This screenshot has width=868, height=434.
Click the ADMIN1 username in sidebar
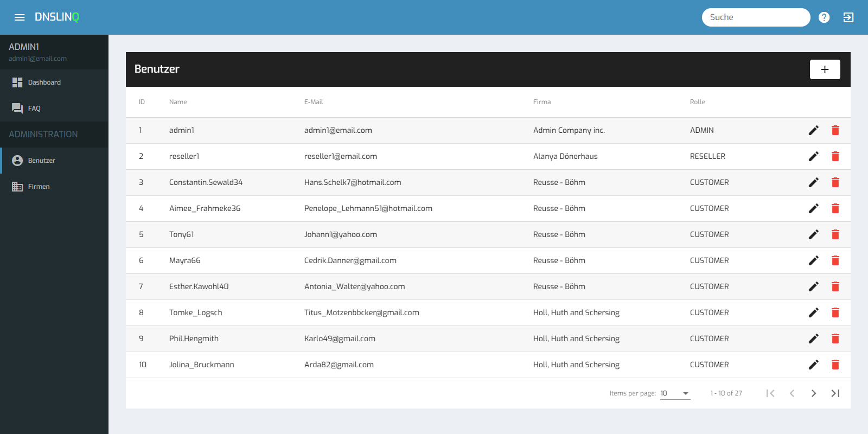pyautogui.click(x=24, y=47)
